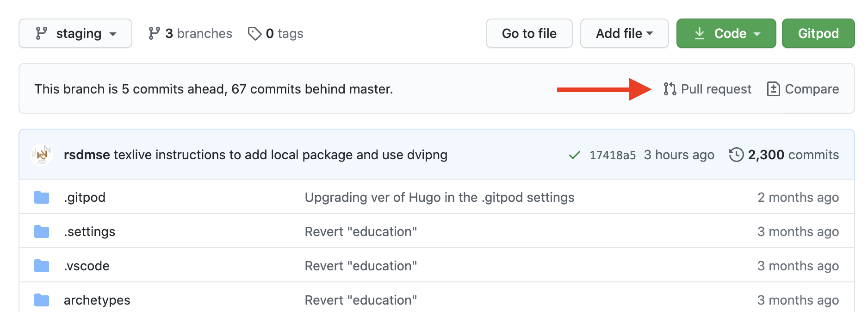Viewport: 868px width, 312px height.
Task: Click the folder icon next to .settings
Action: tap(41, 231)
